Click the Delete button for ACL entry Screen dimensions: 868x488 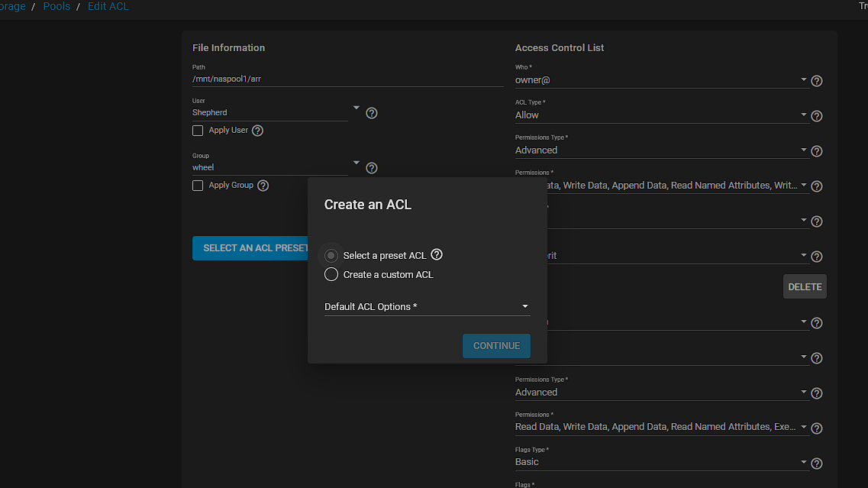[805, 286]
